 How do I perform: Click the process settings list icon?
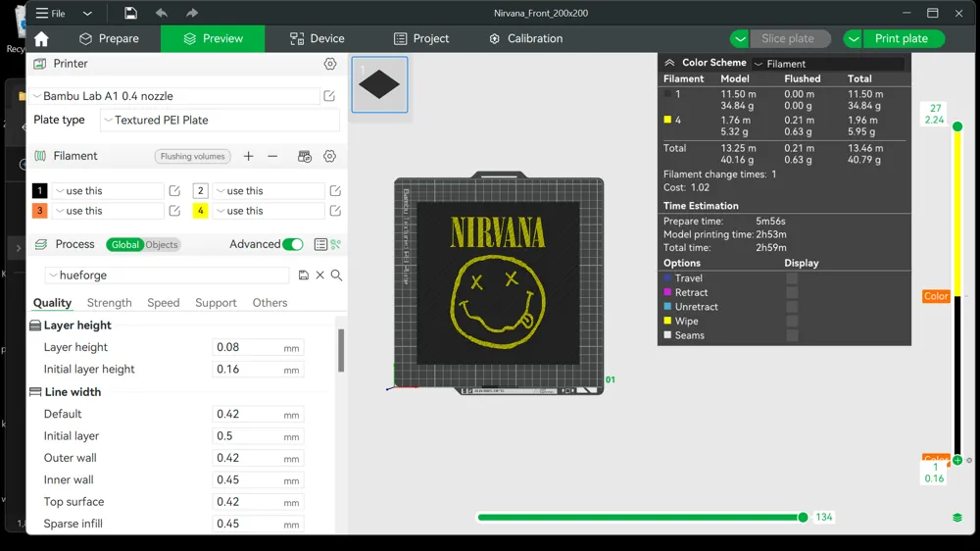click(320, 244)
